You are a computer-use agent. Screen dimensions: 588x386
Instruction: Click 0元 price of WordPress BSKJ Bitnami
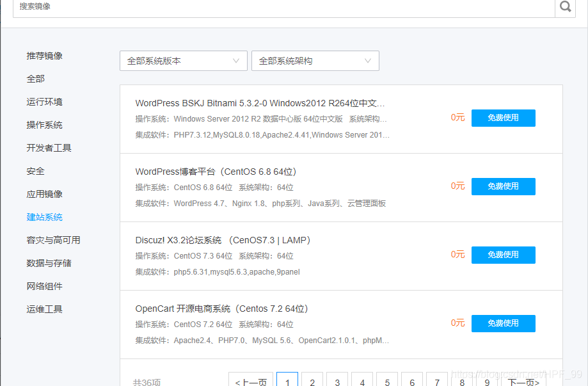[x=457, y=117]
